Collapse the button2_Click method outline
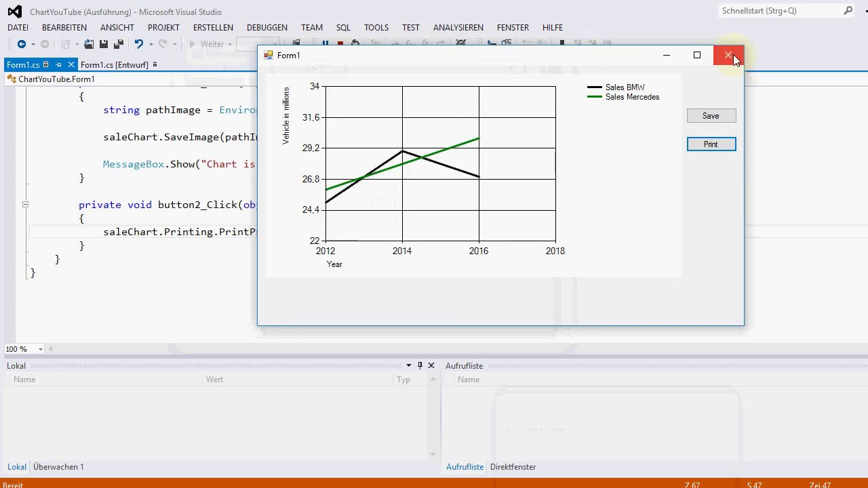Screen dimensions: 868x488 (x=25, y=205)
